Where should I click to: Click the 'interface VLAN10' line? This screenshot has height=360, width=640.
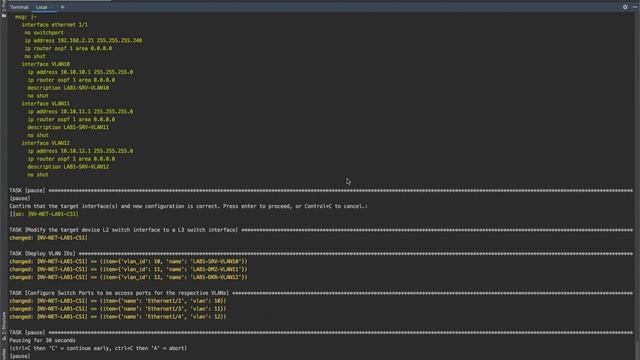46,64
